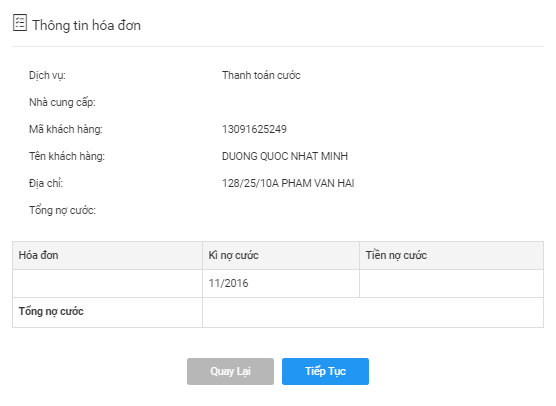Click the Hóa đơn column header
556x406 pixels.
107,255
